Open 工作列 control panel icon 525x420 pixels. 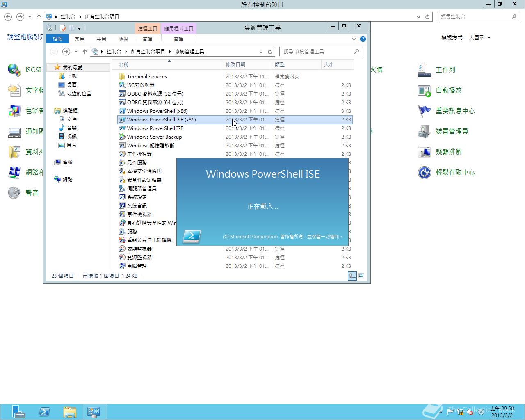424,70
